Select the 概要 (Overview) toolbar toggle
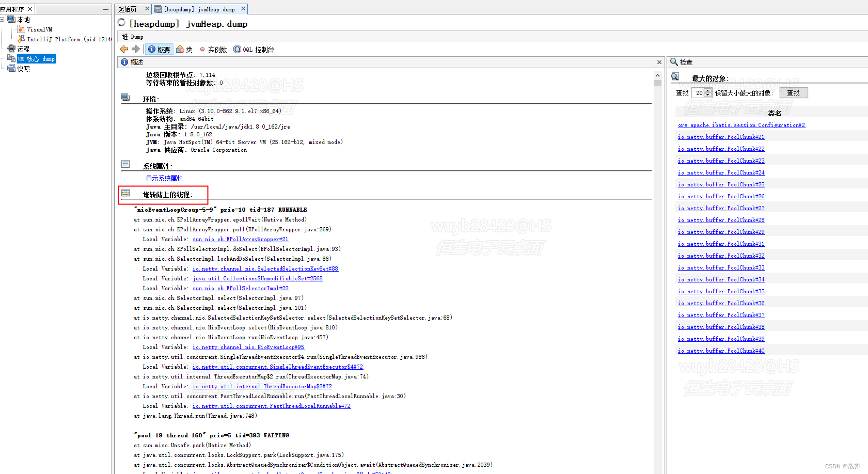This screenshot has height=474, width=868. [x=159, y=49]
